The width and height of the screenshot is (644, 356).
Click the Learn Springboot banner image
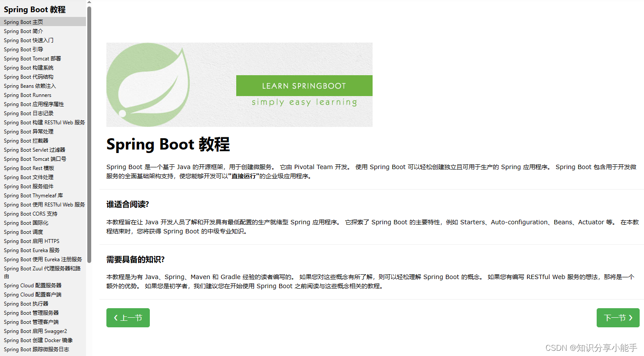tap(239, 85)
